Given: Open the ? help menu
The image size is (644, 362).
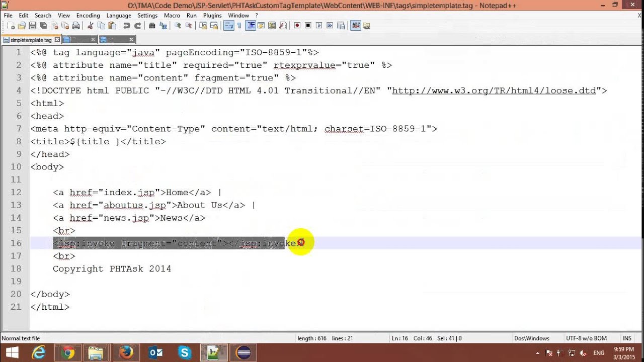Looking at the screenshot, I should 257,16.
